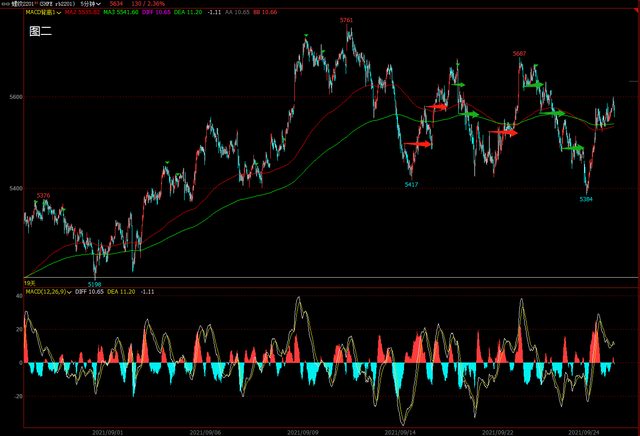Click the 5376 price label at left
This screenshot has width=640, height=436.
[43, 196]
